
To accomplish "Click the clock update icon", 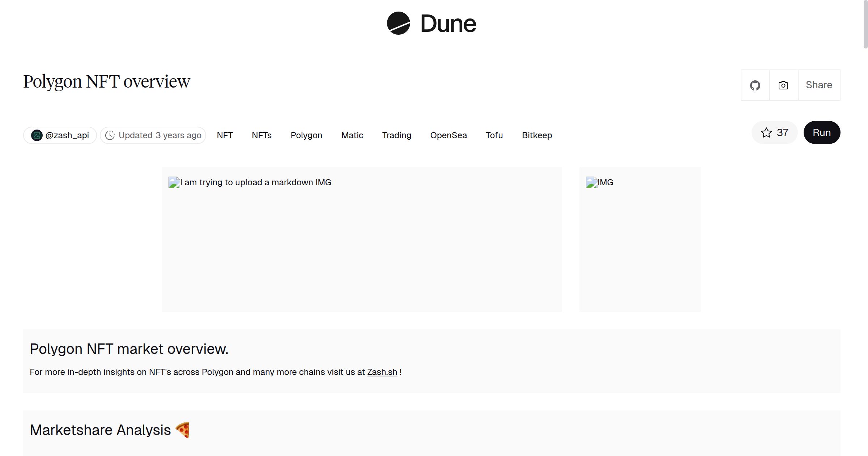I will (110, 135).
